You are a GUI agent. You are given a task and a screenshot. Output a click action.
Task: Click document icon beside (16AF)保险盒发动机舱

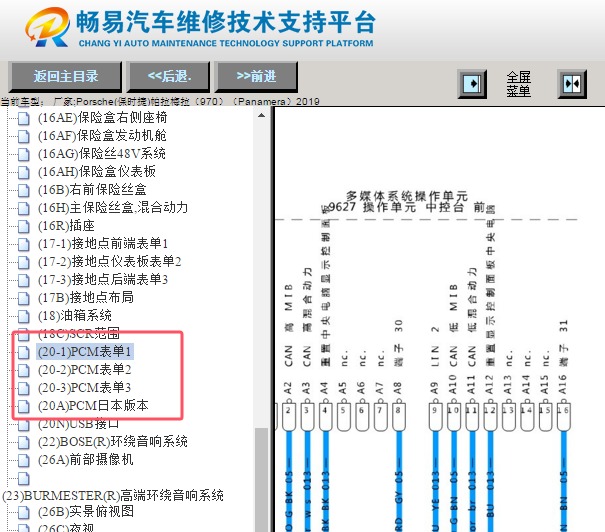(x=24, y=136)
